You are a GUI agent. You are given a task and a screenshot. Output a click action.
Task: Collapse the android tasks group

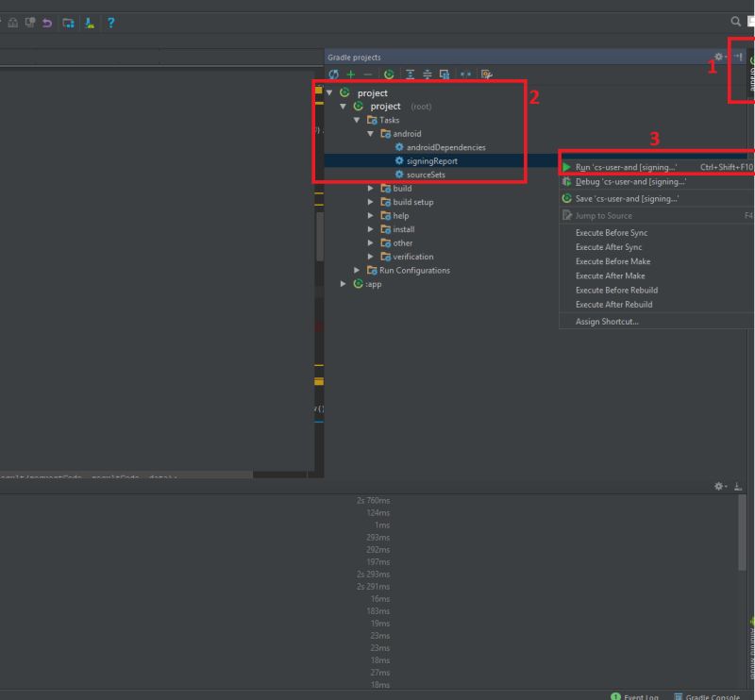click(371, 133)
